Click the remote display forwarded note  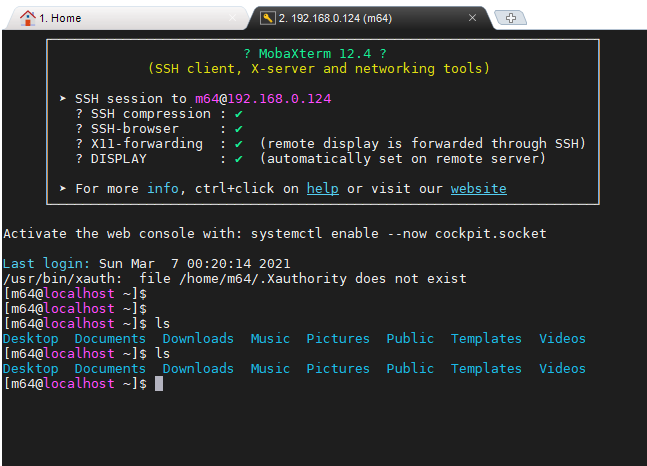423,144
